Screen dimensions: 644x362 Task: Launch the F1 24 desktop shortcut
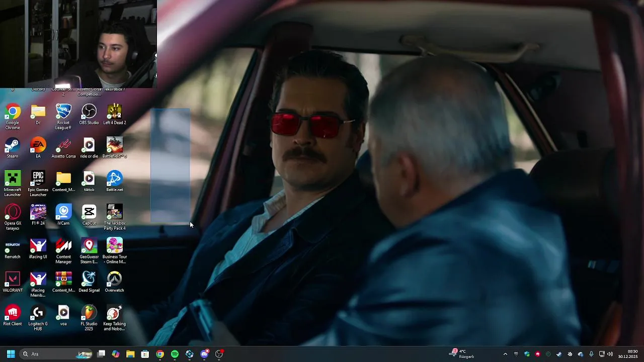[x=38, y=215]
